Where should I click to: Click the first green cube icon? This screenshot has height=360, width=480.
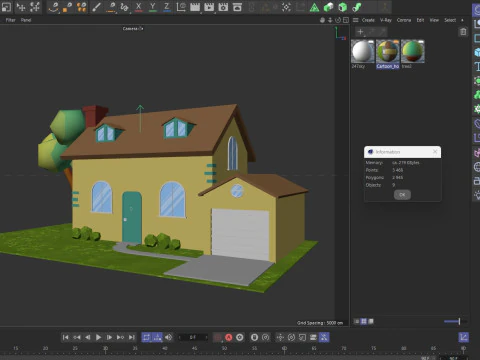[x=328, y=7]
